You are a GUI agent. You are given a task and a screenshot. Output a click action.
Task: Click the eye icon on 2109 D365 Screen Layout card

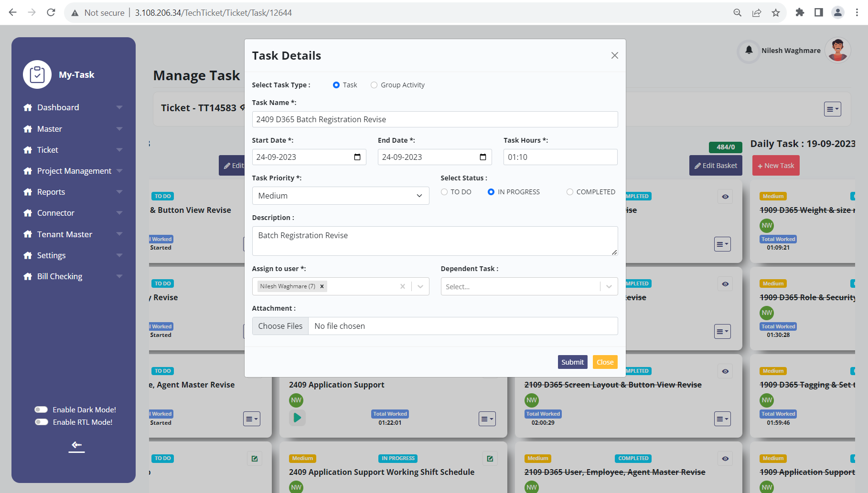point(725,371)
